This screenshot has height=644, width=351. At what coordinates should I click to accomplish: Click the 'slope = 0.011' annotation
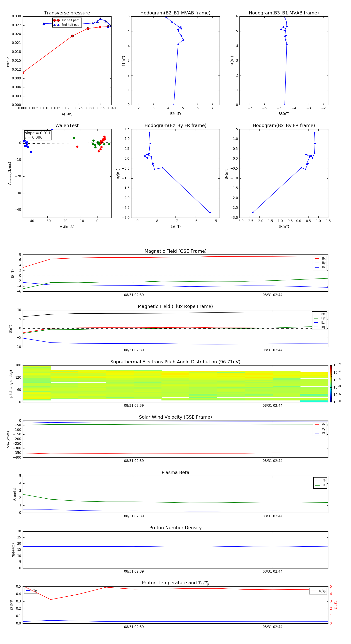[x=37, y=133]
